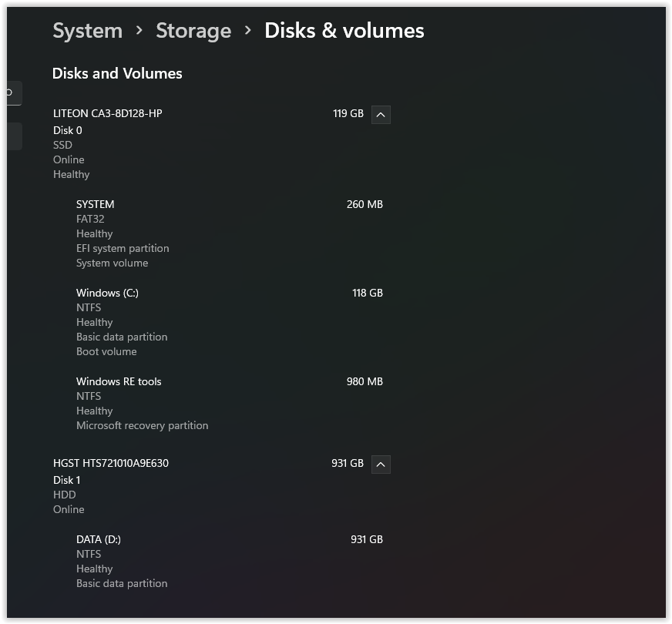Viewport: 672px width, 624px height.
Task: Click the SSD type label
Action: pos(62,145)
